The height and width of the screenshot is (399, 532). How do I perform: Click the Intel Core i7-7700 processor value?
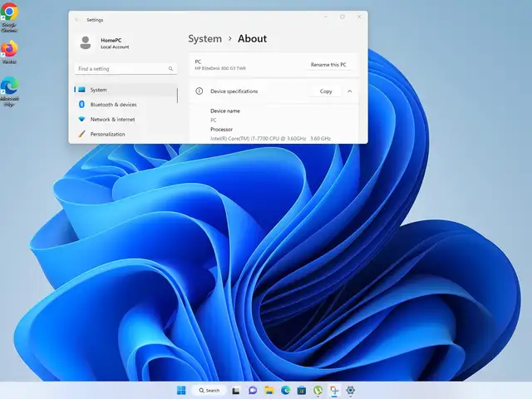[270, 139]
